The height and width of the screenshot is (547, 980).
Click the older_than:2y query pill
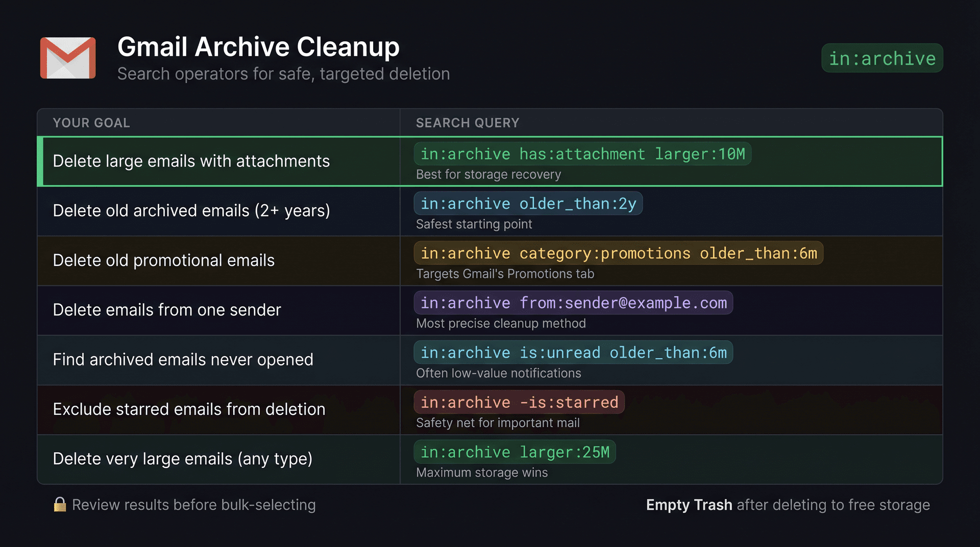528,204
